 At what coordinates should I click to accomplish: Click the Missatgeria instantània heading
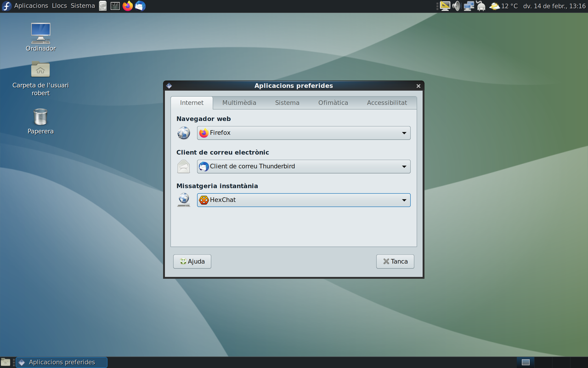217,186
